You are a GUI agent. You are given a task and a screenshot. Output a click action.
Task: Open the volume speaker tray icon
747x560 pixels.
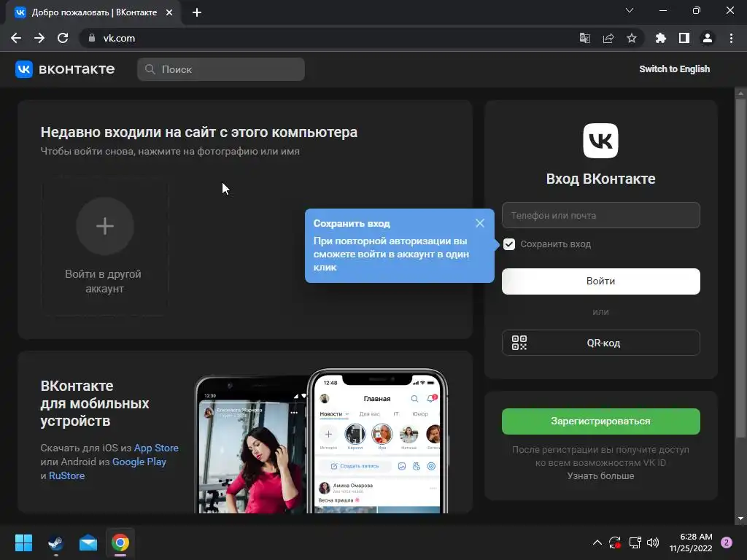pos(653,542)
